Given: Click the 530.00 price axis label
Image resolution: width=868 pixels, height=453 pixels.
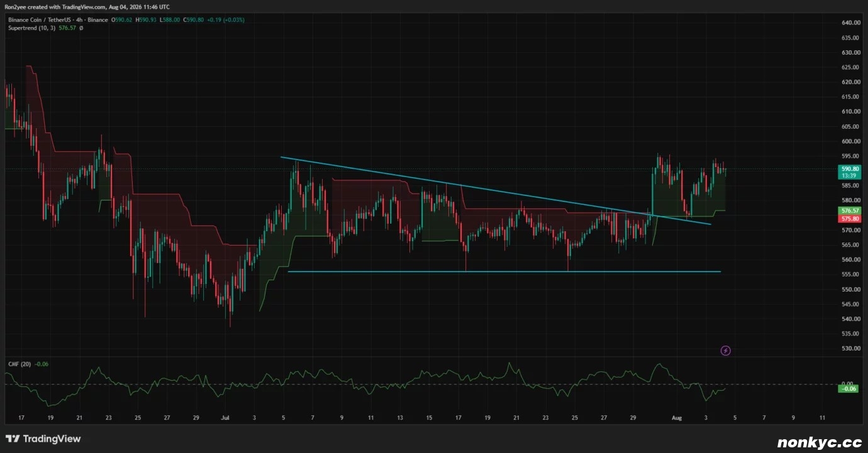Looking at the screenshot, I should [x=850, y=349].
